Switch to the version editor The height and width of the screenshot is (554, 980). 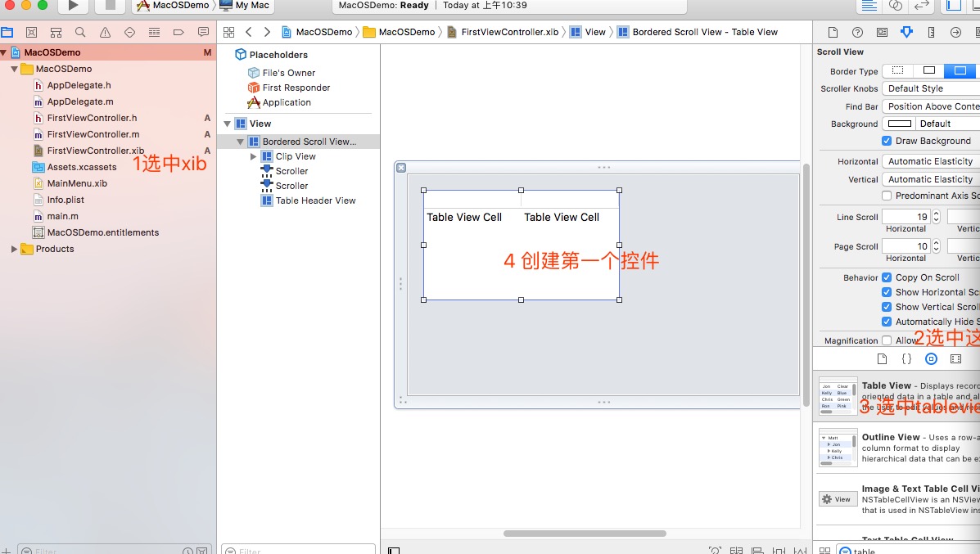click(x=922, y=6)
